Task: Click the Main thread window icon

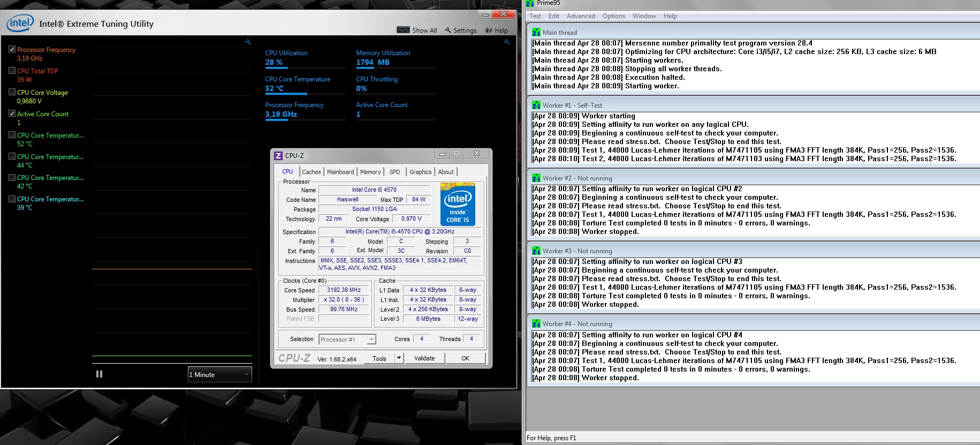Action: (536, 33)
